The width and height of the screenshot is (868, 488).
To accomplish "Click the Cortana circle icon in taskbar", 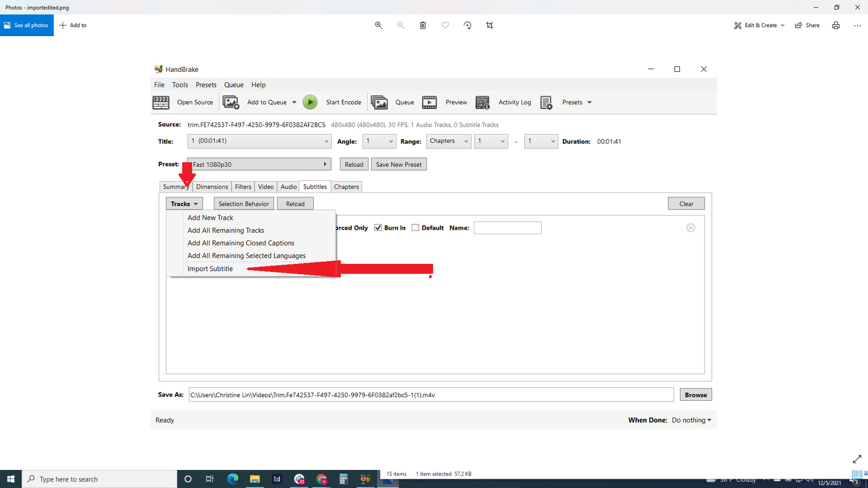I will click(188, 479).
